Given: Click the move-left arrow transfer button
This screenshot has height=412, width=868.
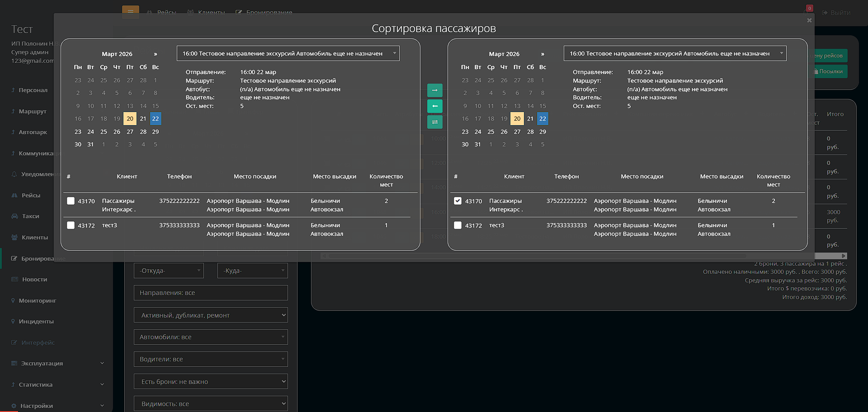Looking at the screenshot, I should click(434, 106).
